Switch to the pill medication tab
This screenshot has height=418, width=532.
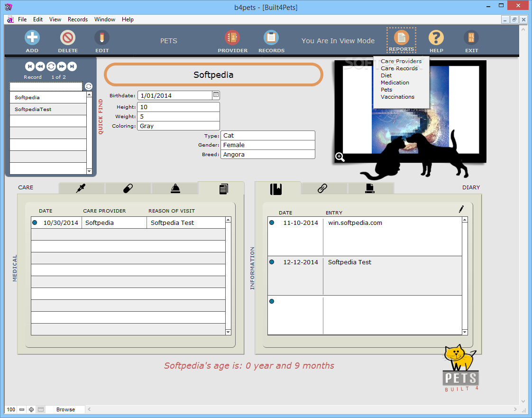[128, 188]
